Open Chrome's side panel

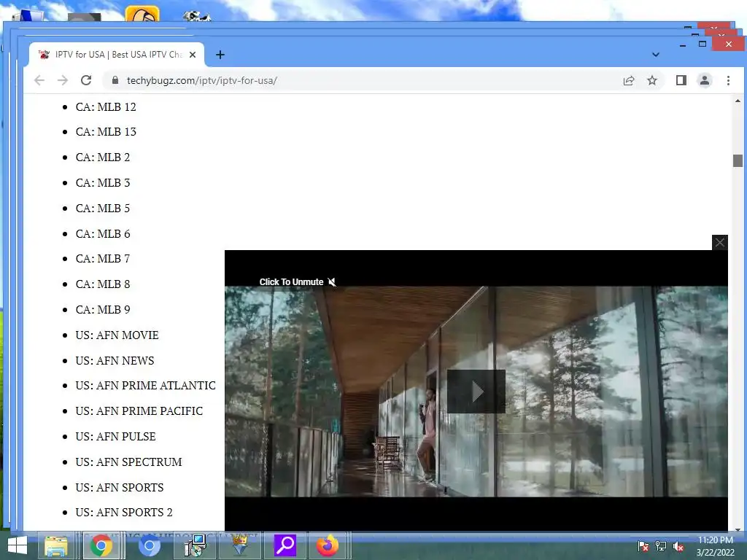[x=681, y=80]
